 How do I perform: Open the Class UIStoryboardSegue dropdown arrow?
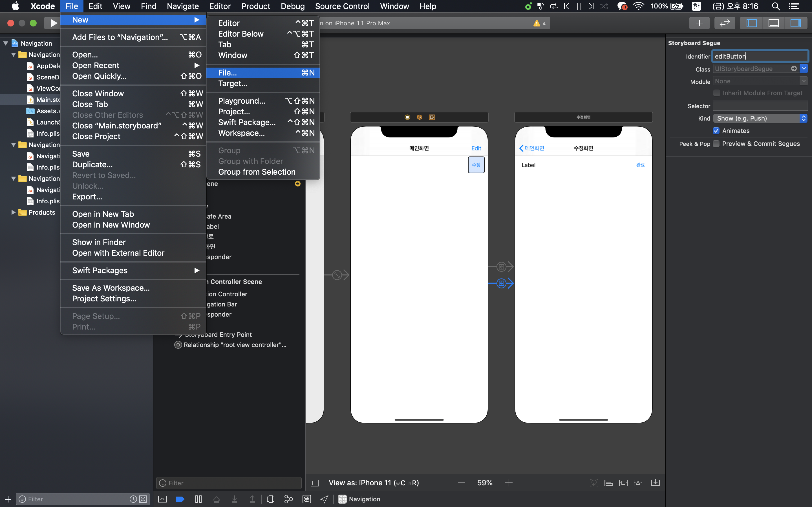(804, 69)
